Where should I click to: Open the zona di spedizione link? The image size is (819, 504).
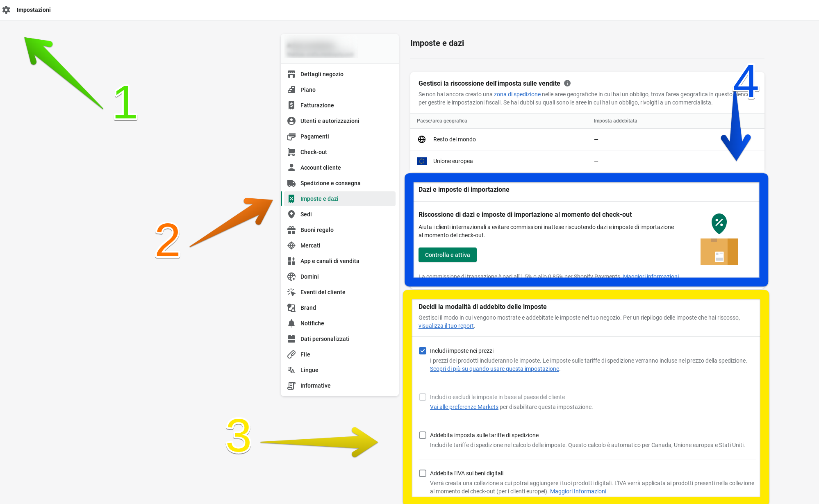[x=517, y=94]
